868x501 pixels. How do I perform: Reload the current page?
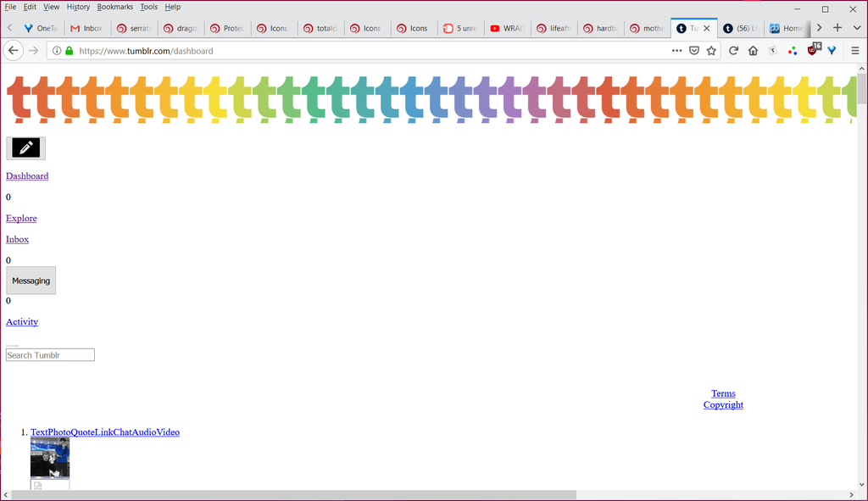(x=733, y=50)
